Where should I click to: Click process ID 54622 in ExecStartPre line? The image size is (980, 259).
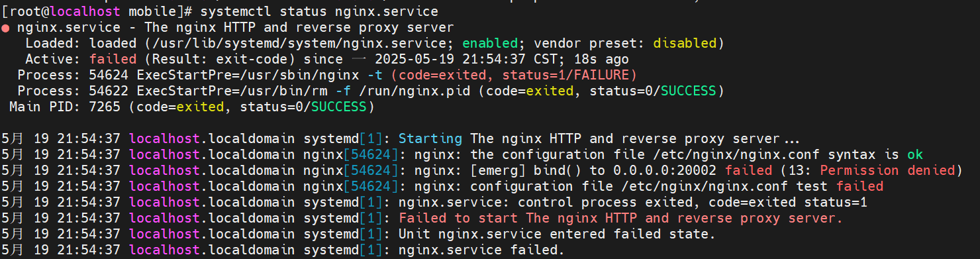(109, 91)
